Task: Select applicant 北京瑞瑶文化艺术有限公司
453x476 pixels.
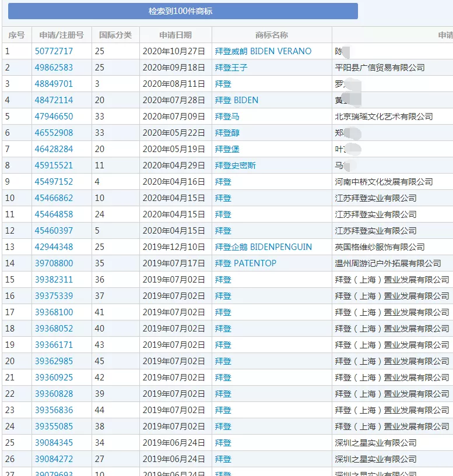Action: click(x=384, y=117)
